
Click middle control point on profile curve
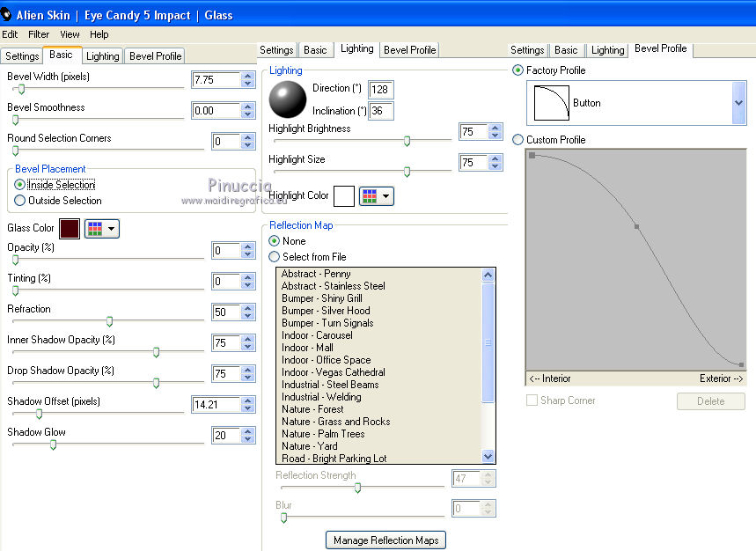point(636,226)
